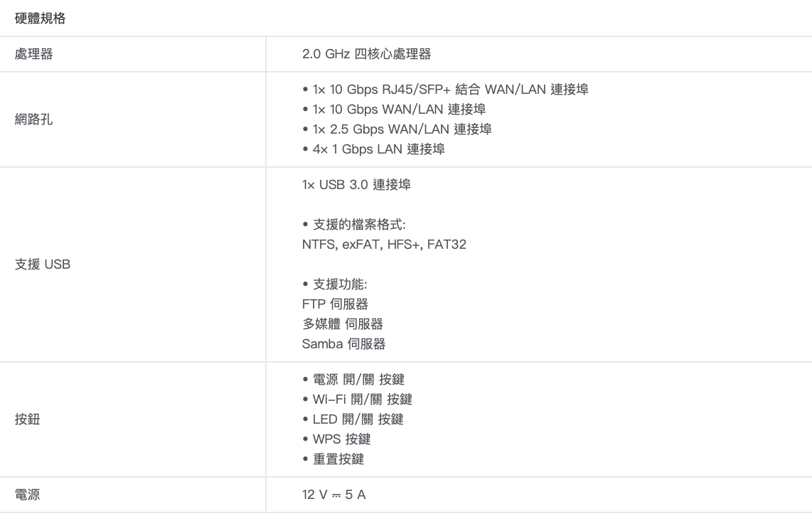This screenshot has width=812, height=526.
Task: Click the 處理器 row label
Action: coord(33,54)
